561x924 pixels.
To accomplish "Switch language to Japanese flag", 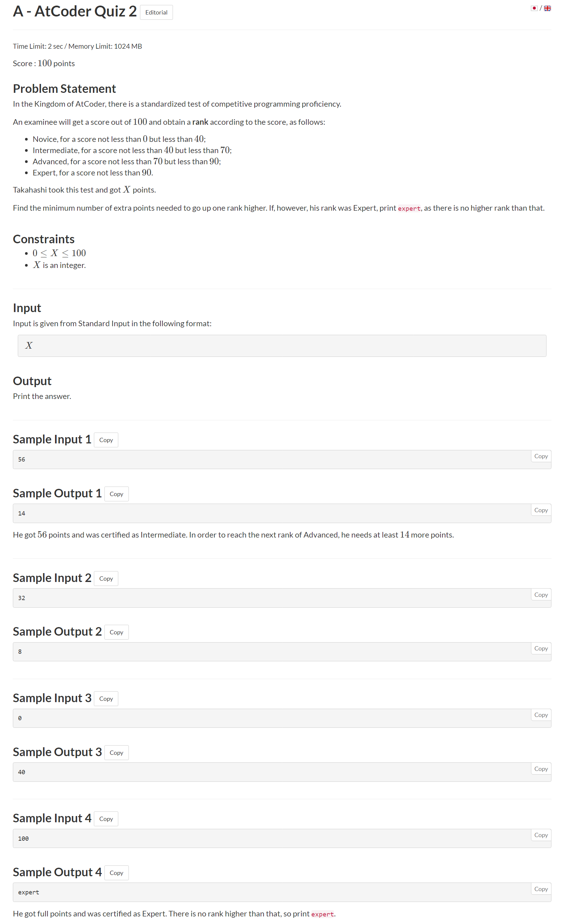I will tap(534, 8).
